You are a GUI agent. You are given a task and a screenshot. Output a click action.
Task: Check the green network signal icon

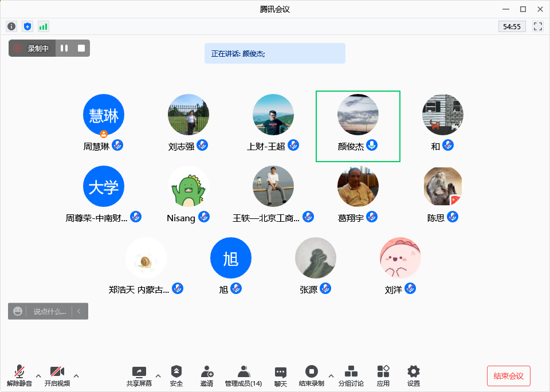pyautogui.click(x=43, y=26)
